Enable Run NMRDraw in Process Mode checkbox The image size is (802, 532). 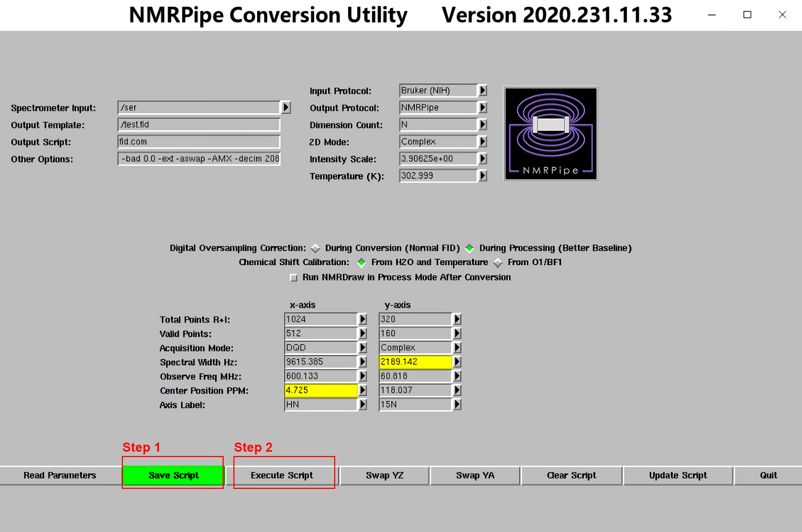pos(294,278)
